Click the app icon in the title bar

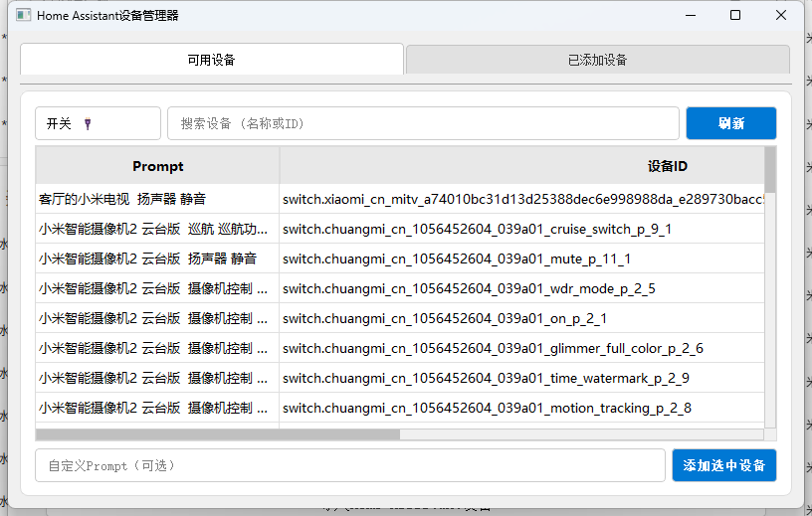click(22, 16)
